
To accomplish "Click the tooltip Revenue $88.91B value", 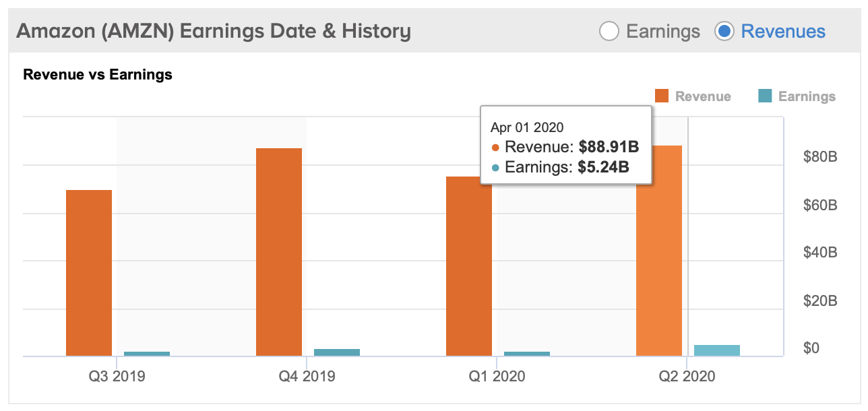I will point(609,148).
